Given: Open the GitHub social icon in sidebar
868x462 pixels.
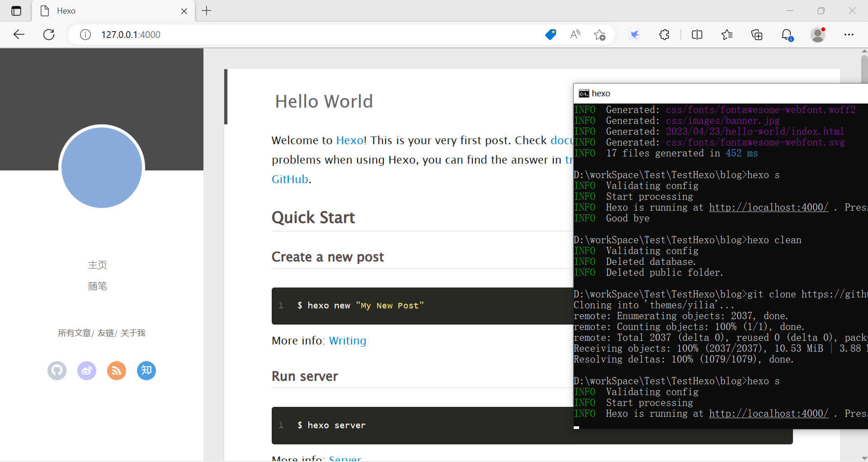Looking at the screenshot, I should coord(57,371).
